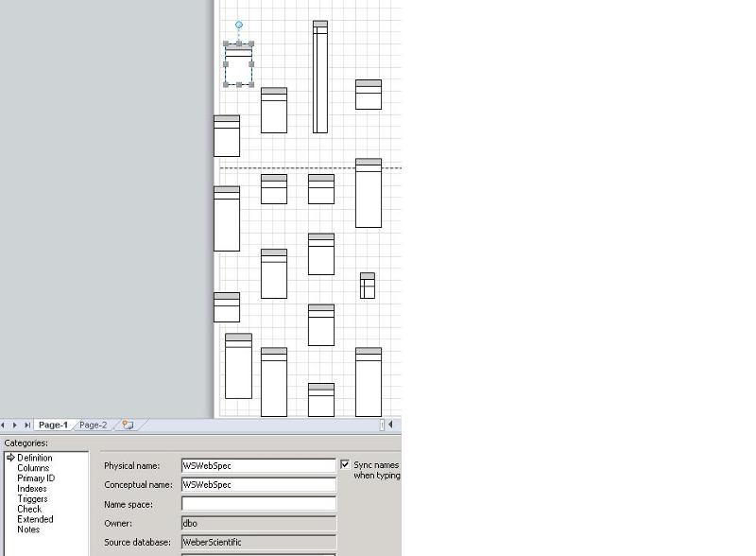Click the Name space input field
This screenshot has height=556, width=756.
[x=258, y=504]
